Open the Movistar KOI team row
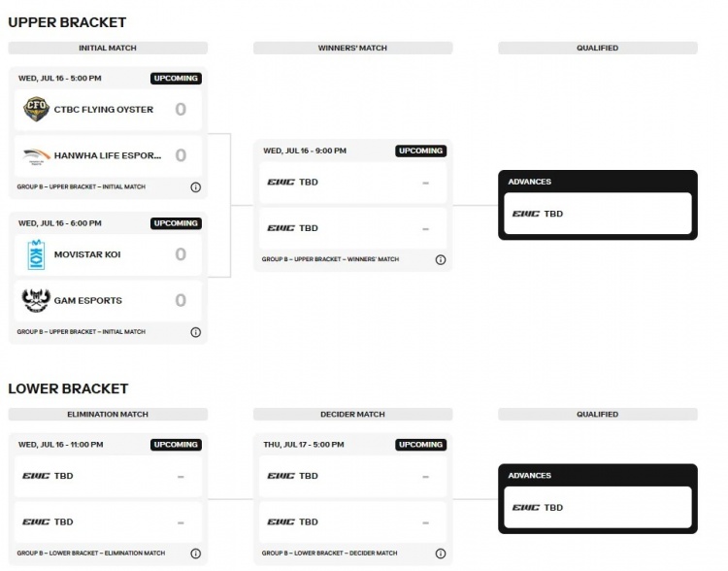Image resolution: width=728 pixels, height=571 pixels. coord(108,254)
